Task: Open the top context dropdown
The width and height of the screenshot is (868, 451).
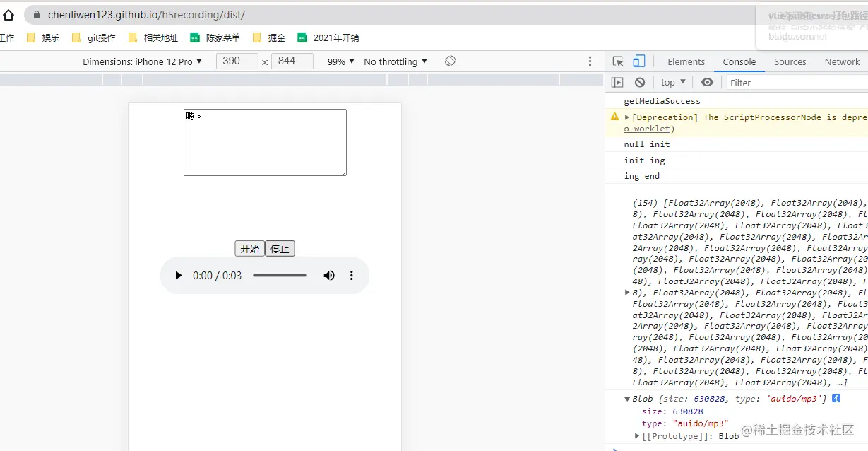Action: coord(673,83)
